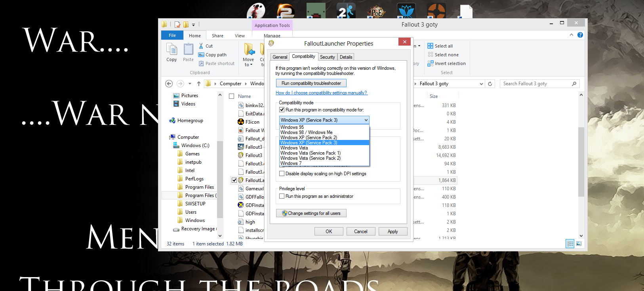Select the F3icon radiation file icon
The height and width of the screenshot is (291, 644).
pyautogui.click(x=241, y=122)
